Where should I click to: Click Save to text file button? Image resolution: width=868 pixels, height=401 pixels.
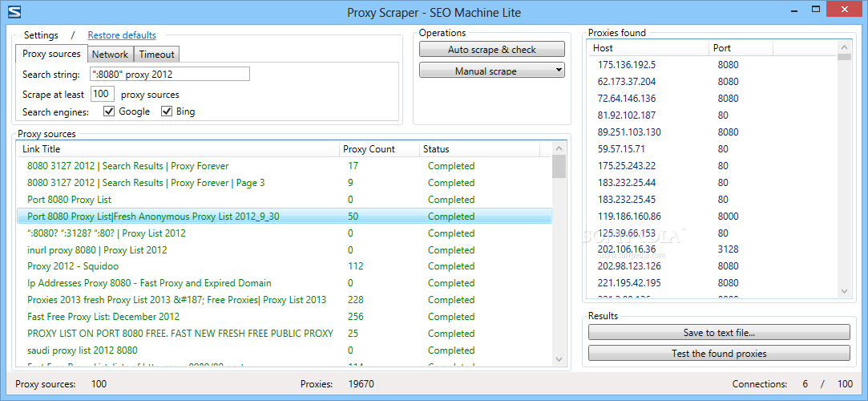tap(719, 332)
